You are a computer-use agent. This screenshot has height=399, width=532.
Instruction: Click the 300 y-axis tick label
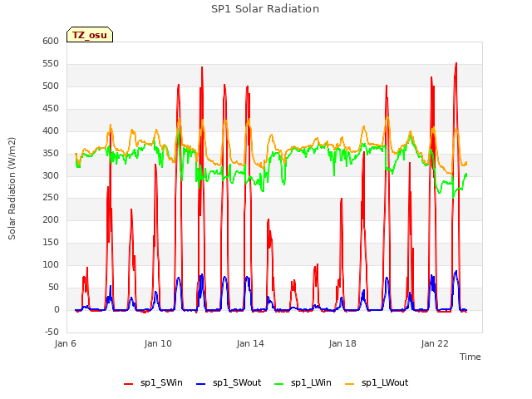[x=51, y=175]
